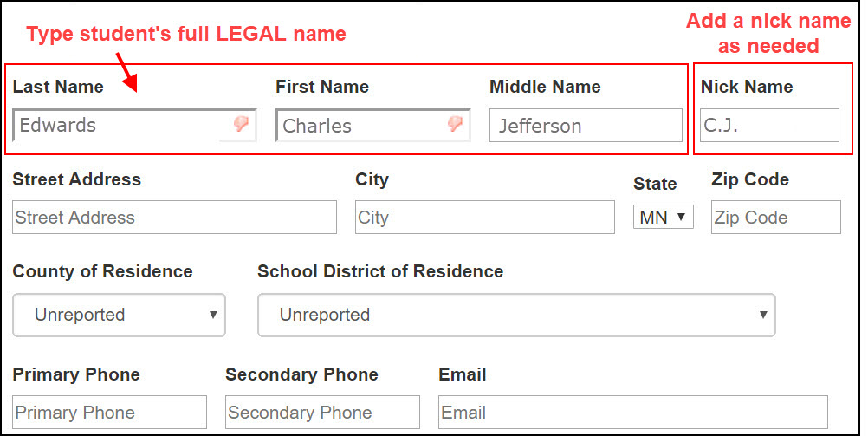Image resolution: width=868 pixels, height=436 pixels.
Task: Select the First Name field containing Charles
Action: (373, 125)
